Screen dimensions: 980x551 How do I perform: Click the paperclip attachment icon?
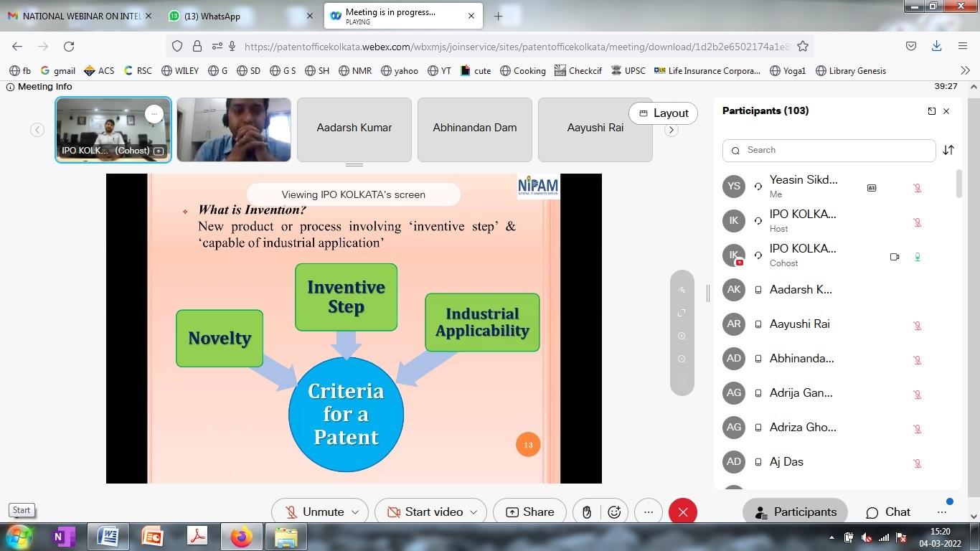(586, 512)
